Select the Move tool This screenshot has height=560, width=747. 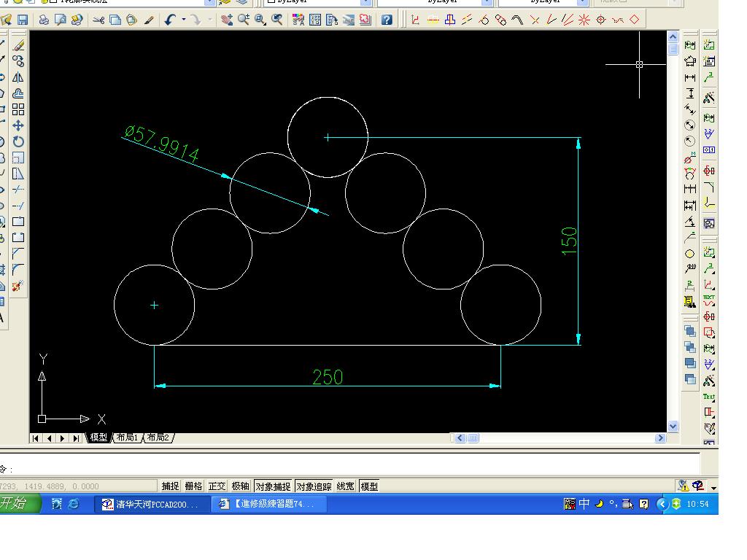click(x=18, y=125)
